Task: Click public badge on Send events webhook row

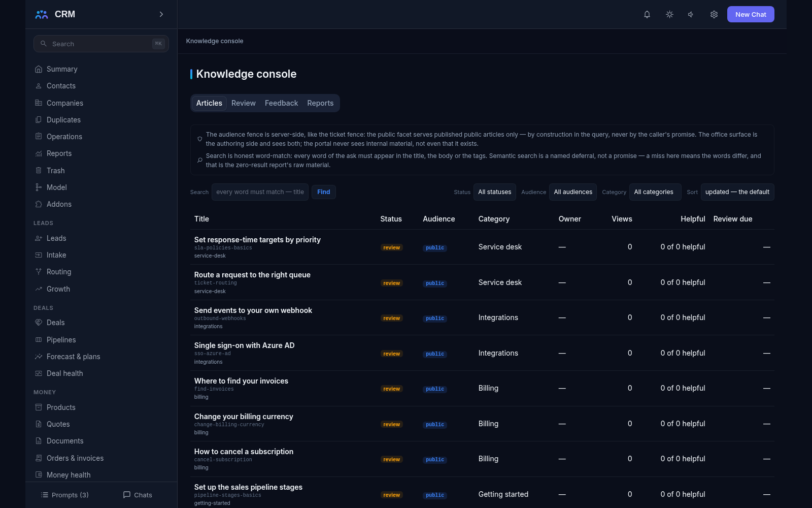Action: tap(435, 318)
